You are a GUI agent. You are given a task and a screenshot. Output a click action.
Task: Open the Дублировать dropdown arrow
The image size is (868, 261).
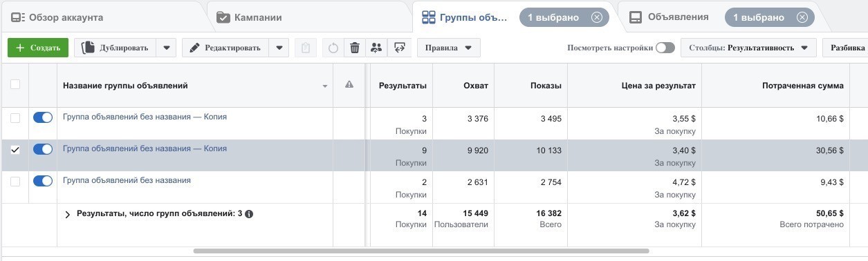[x=166, y=48]
